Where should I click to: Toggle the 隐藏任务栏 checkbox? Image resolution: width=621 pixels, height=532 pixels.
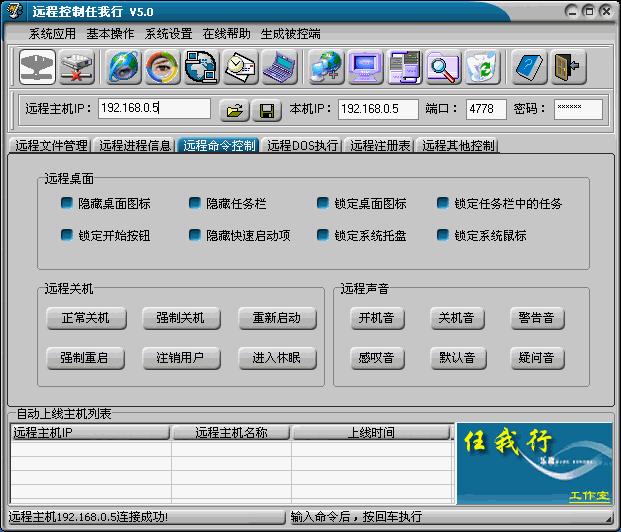(x=195, y=204)
